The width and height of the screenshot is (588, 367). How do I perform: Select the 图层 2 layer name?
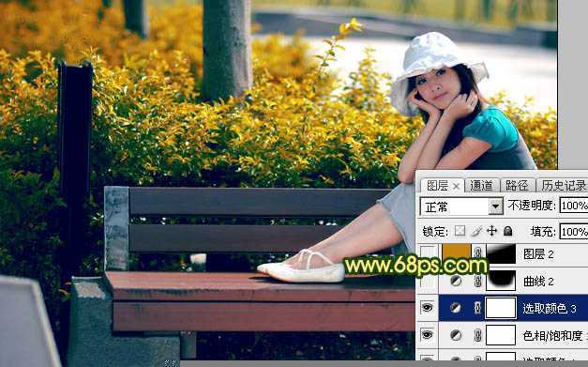[x=538, y=254]
